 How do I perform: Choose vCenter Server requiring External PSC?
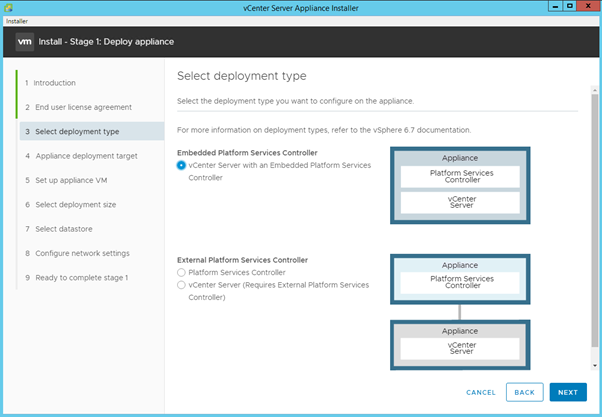pos(181,285)
